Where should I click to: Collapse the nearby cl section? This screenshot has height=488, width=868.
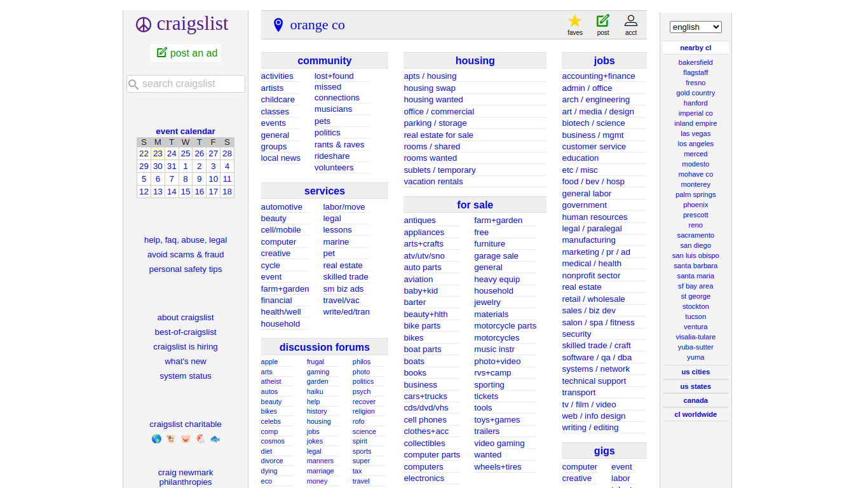696,48
